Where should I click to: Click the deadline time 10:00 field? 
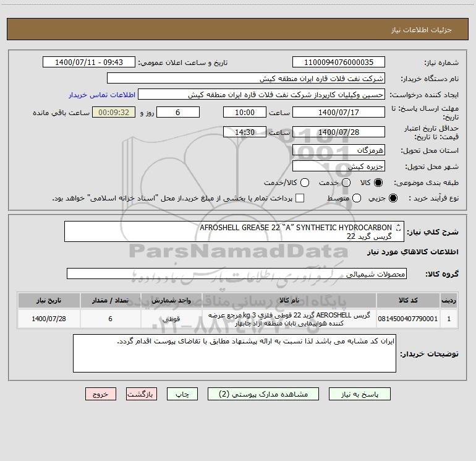click(245, 112)
